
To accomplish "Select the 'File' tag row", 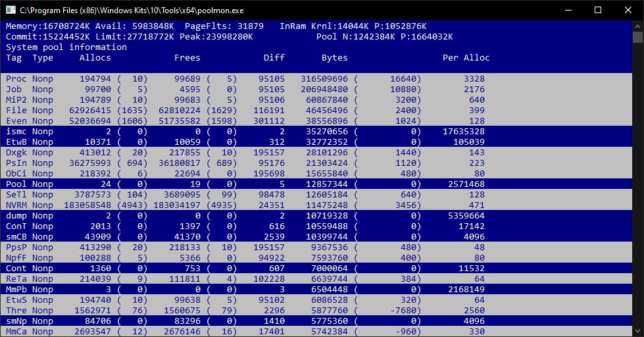I will click(x=316, y=110).
